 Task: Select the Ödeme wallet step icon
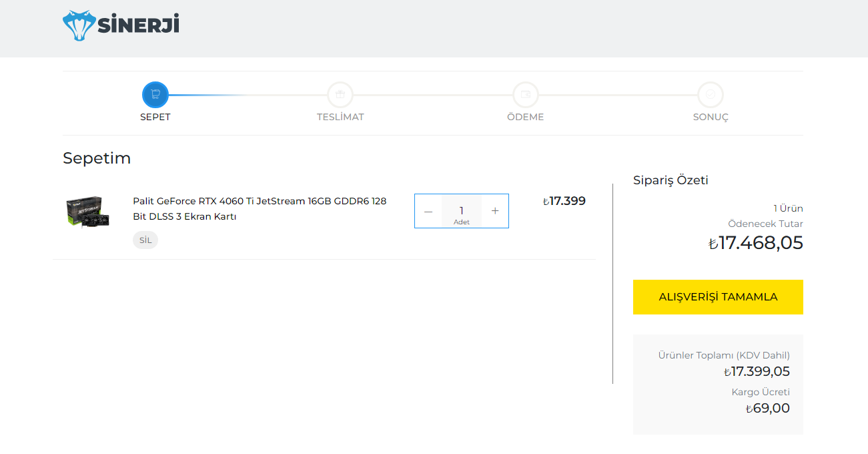coord(526,95)
